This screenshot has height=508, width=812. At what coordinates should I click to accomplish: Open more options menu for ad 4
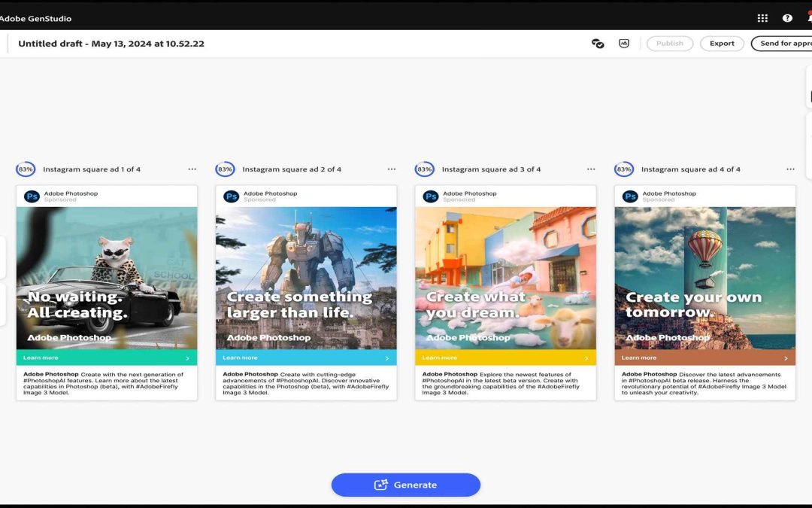tap(790, 169)
